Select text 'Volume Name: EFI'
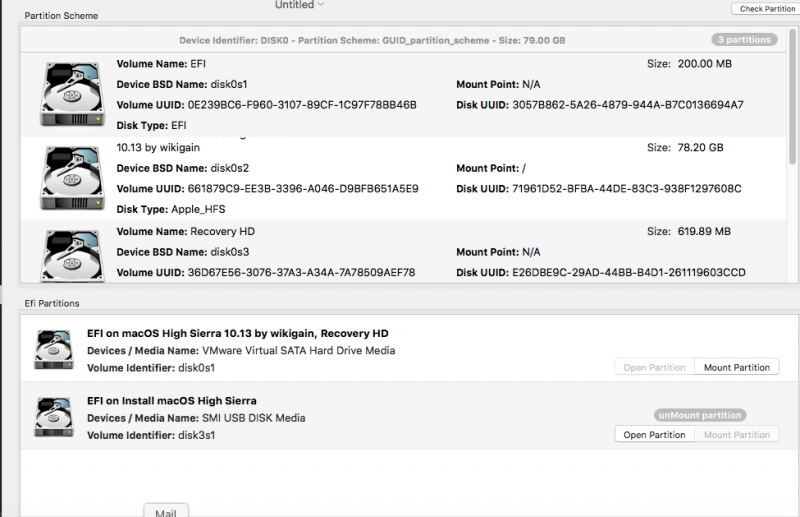 [161, 64]
